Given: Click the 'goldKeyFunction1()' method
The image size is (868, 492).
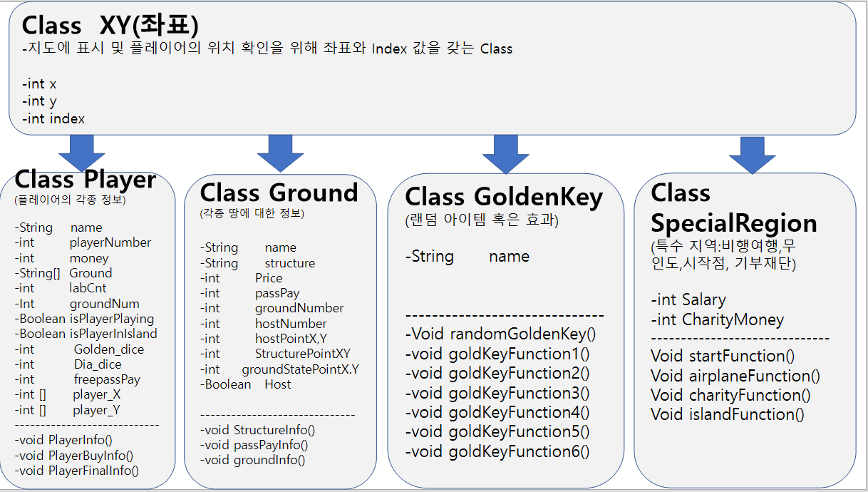Looking at the screenshot, I should click(x=519, y=354).
